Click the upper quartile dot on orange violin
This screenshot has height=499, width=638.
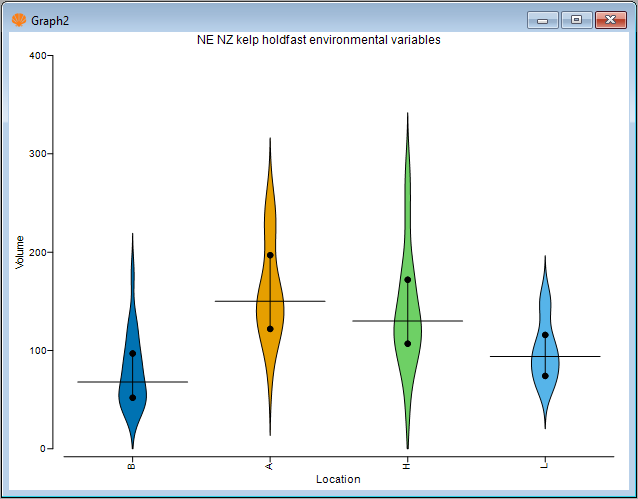click(x=270, y=255)
